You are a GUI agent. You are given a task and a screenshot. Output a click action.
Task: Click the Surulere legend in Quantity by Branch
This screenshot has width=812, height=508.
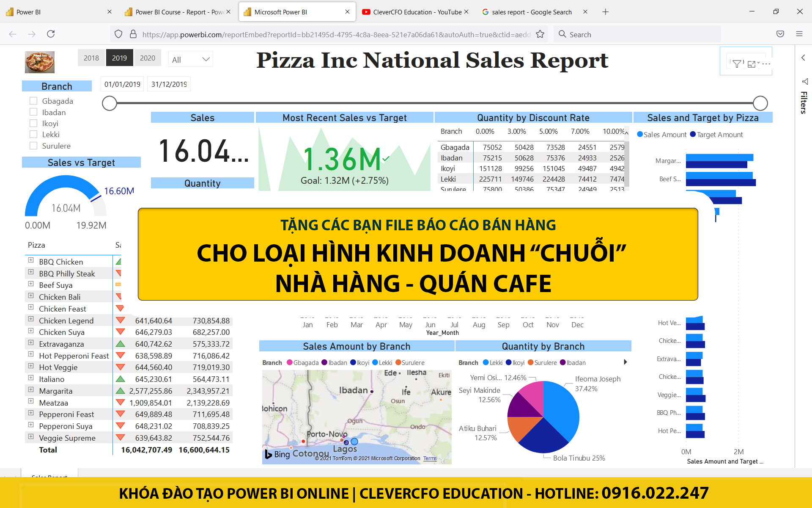[542, 363]
